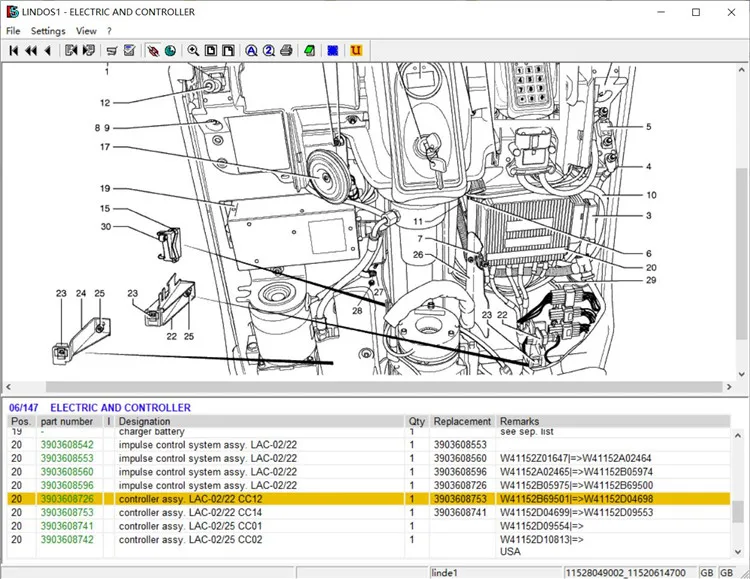750x579 pixels.
Task: Click the printer icon in toolbar
Action: point(286,50)
